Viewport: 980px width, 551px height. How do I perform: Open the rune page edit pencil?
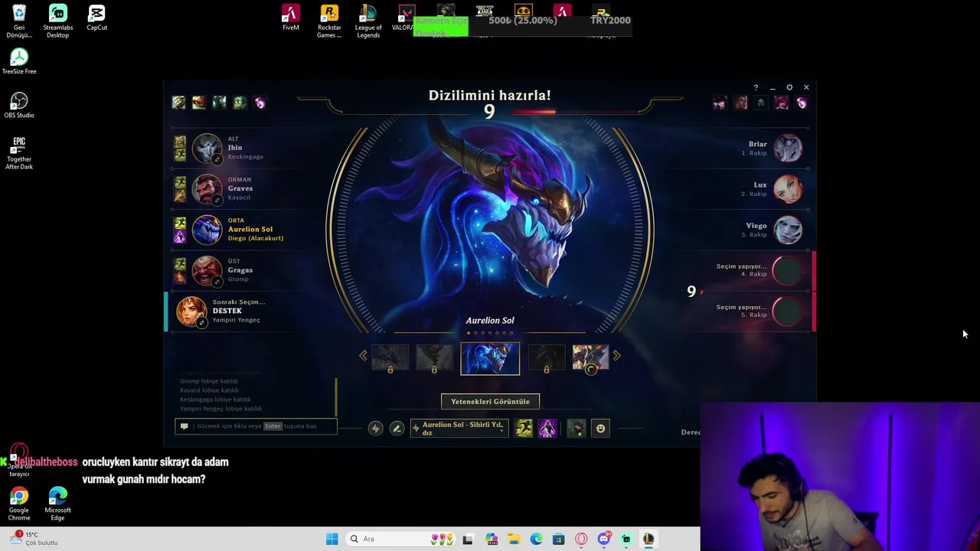(x=397, y=429)
